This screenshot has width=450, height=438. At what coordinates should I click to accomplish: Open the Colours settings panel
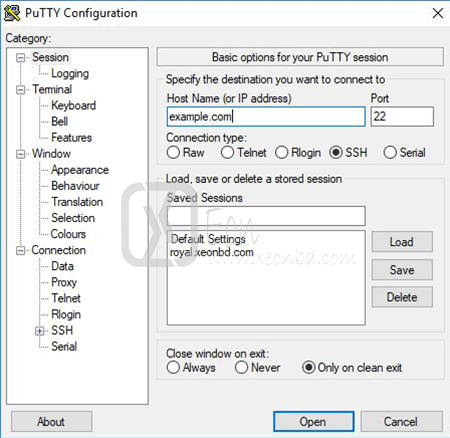tap(68, 234)
